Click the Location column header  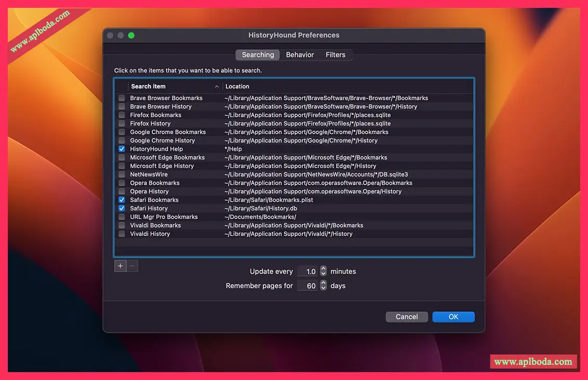348,86
